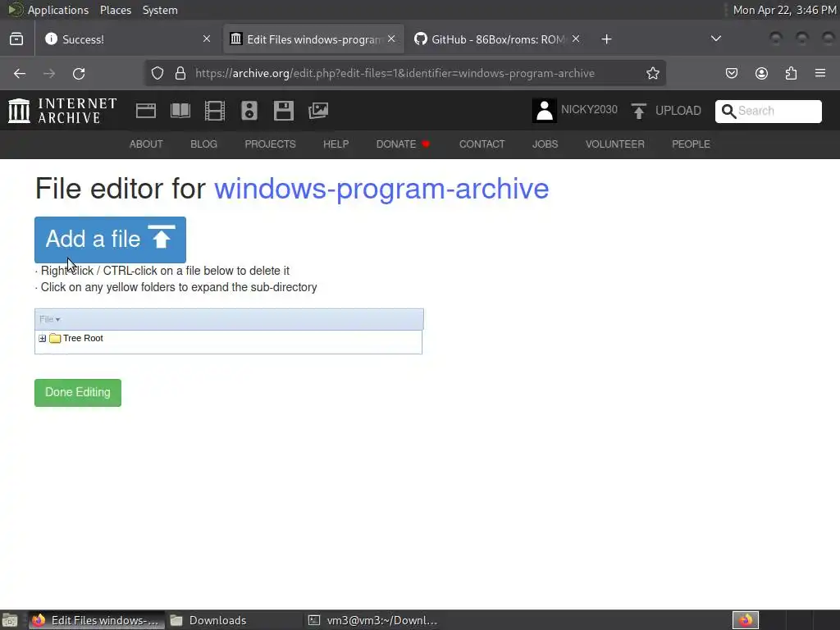The width and height of the screenshot is (840, 630).
Task: Switch to vm3@vm3 terminal in taskbar
Action: [x=373, y=620]
